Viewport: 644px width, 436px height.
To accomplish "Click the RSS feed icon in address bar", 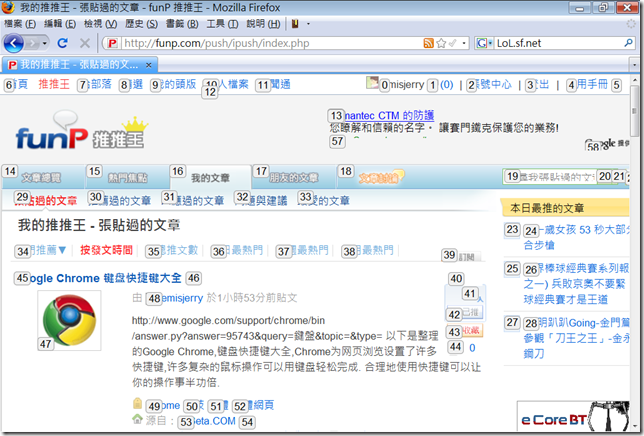I will coord(428,43).
